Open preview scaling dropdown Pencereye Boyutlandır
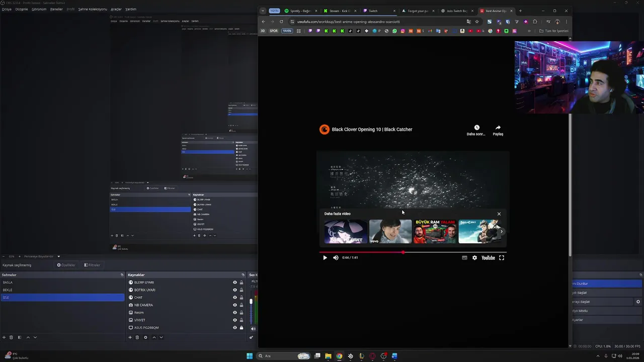644x362 pixels. [42, 256]
